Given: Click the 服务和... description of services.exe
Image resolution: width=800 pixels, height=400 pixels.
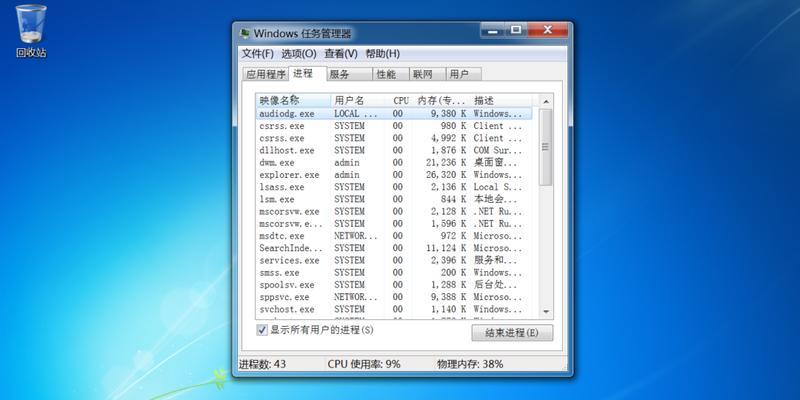Looking at the screenshot, I should pyautogui.click(x=495, y=260).
